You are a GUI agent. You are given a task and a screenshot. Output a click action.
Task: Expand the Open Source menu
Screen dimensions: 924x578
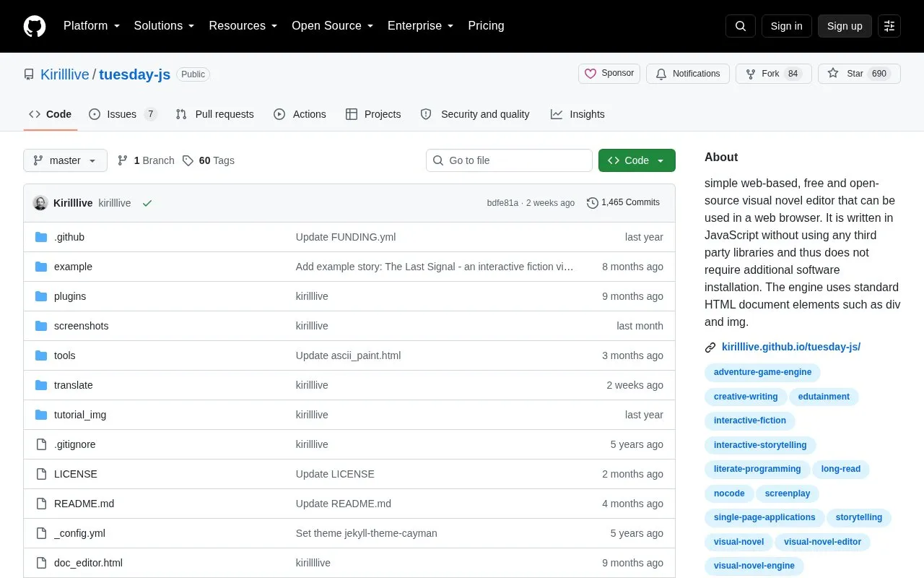tap(333, 26)
